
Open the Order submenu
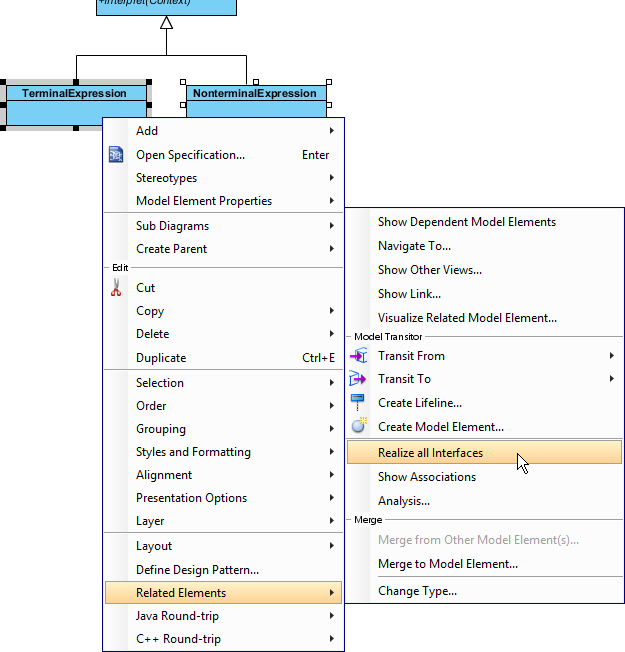tap(223, 405)
